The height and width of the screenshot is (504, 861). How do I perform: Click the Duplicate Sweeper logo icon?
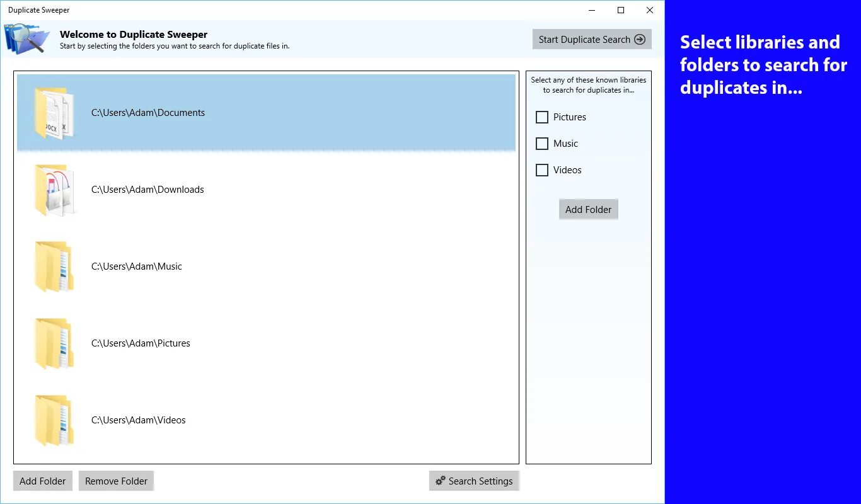pyautogui.click(x=26, y=38)
